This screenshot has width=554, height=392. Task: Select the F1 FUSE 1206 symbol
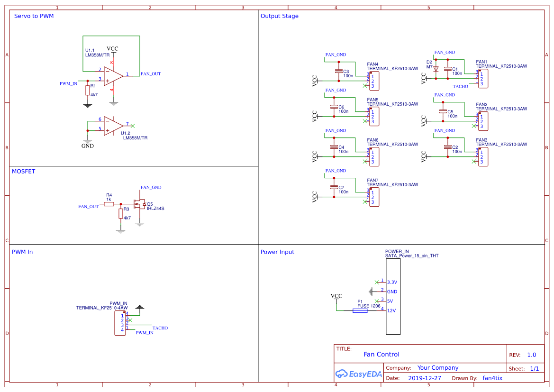[x=359, y=310]
